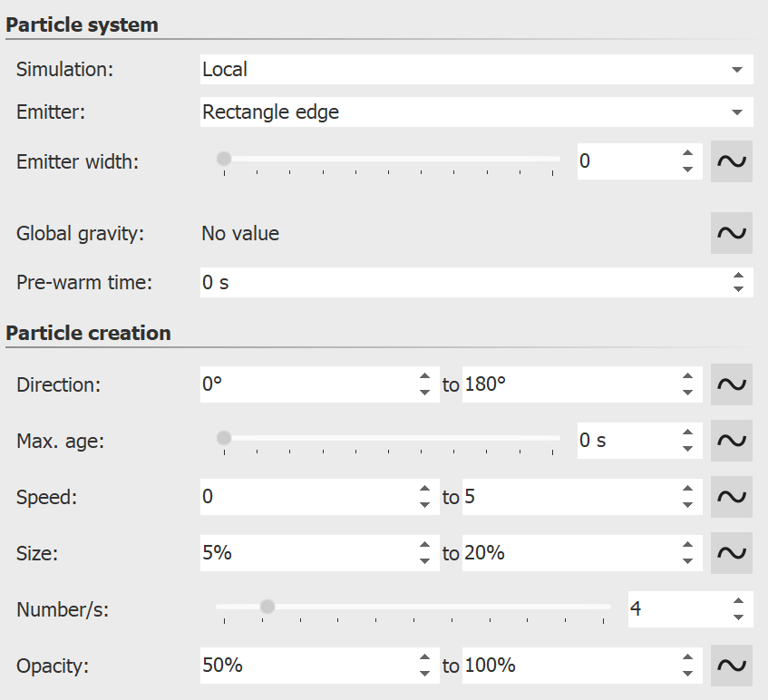Click the Size animation curve icon
Viewport: 768px width, 700px height.
[x=731, y=553]
